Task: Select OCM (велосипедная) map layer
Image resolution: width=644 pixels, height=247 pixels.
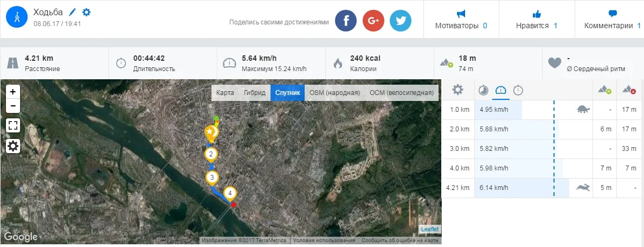Action: click(x=402, y=92)
